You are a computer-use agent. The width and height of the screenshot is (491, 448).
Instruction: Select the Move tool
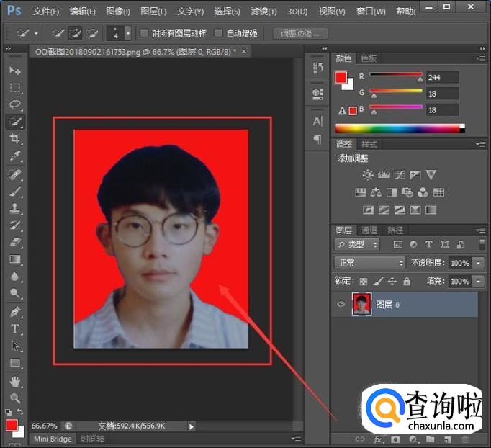coord(15,71)
